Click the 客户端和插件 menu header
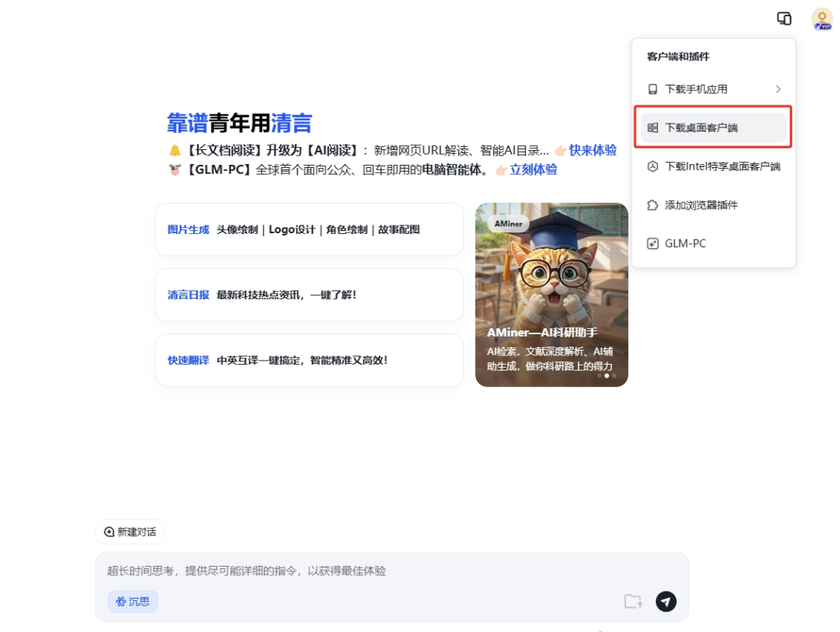 (x=678, y=57)
